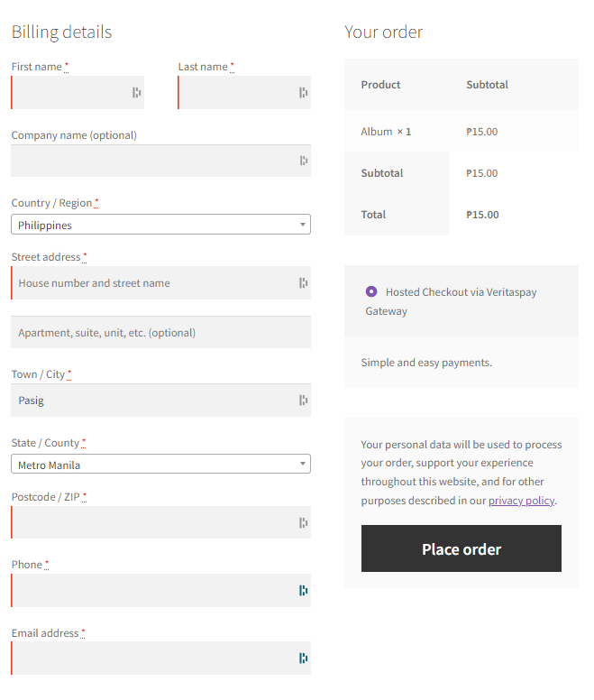The width and height of the screenshot is (594, 700).
Task: Click the Simple and easy payments text
Action: click(426, 362)
